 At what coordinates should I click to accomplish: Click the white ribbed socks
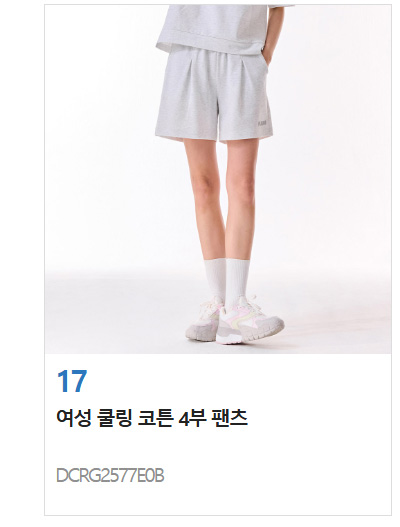point(228,282)
